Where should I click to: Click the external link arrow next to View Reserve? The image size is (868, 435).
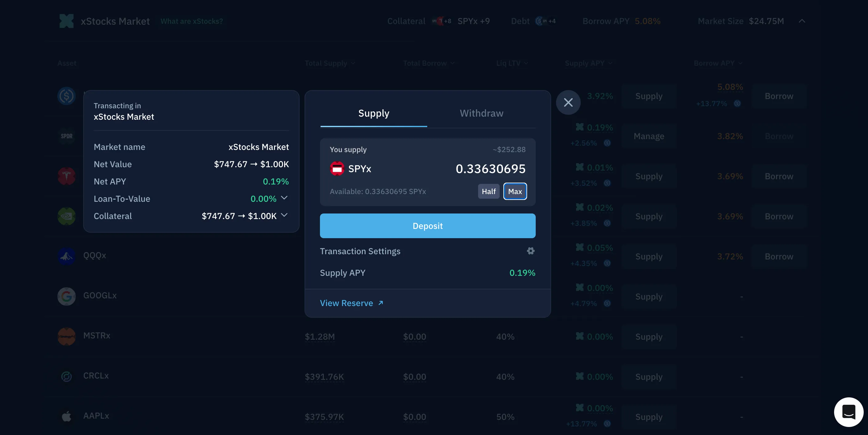point(381,303)
